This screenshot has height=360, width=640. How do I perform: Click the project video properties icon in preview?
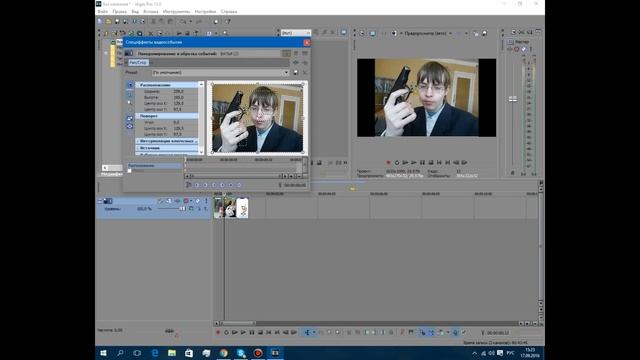click(x=362, y=33)
